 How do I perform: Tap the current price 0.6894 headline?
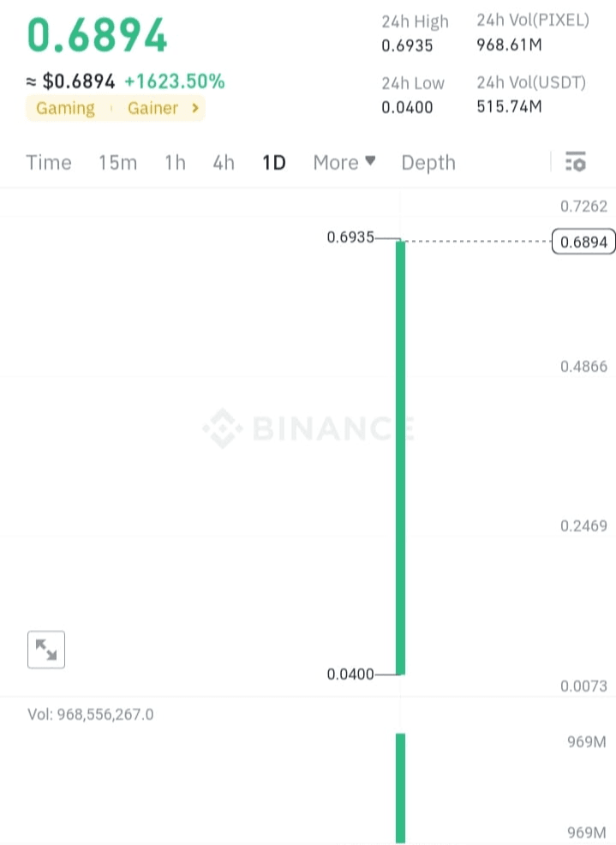click(98, 35)
